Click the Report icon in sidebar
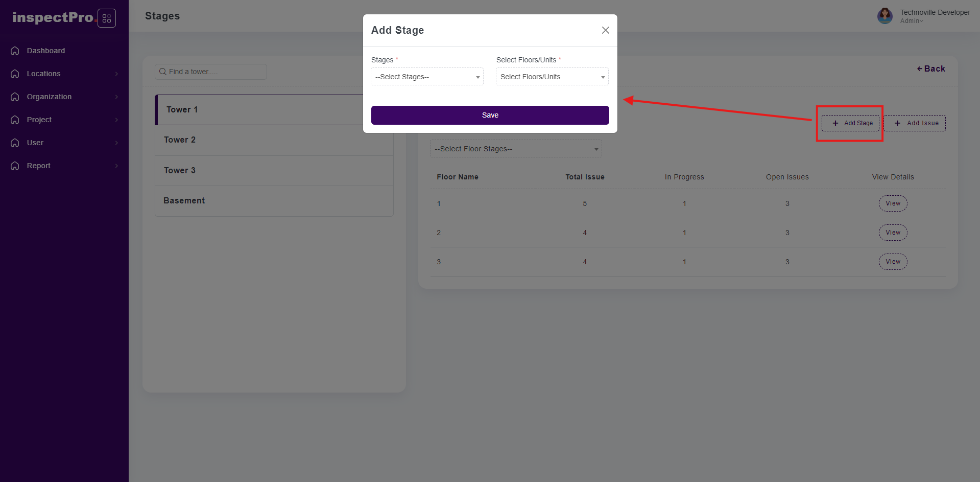 pyautogui.click(x=15, y=166)
